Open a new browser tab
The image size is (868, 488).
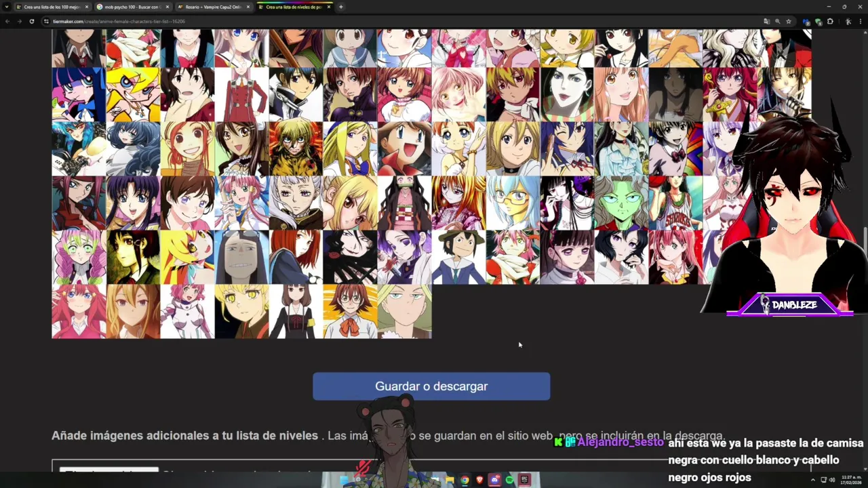tap(341, 7)
